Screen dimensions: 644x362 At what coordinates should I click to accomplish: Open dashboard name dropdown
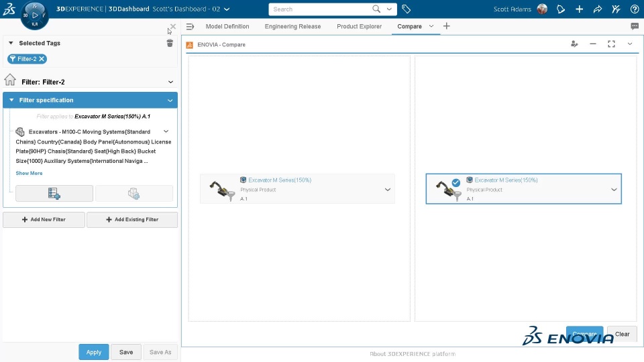tap(227, 9)
